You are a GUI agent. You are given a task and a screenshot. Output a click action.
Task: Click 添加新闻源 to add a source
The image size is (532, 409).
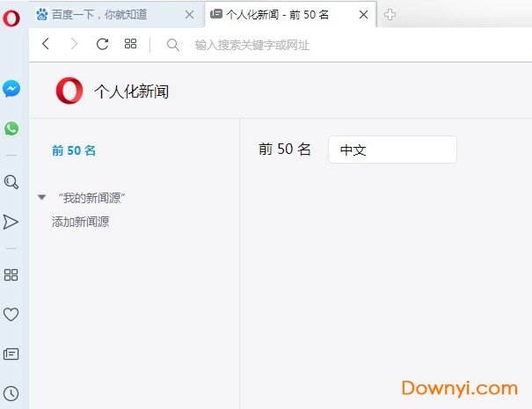point(80,222)
